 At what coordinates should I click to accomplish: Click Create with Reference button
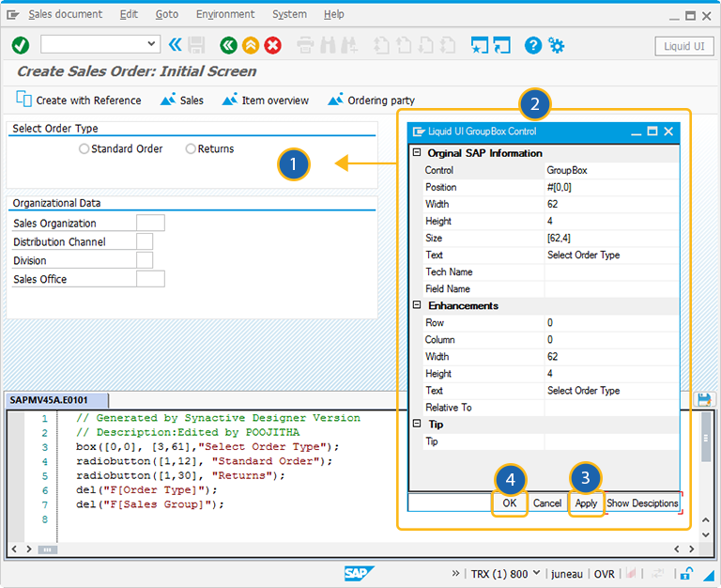tap(79, 100)
